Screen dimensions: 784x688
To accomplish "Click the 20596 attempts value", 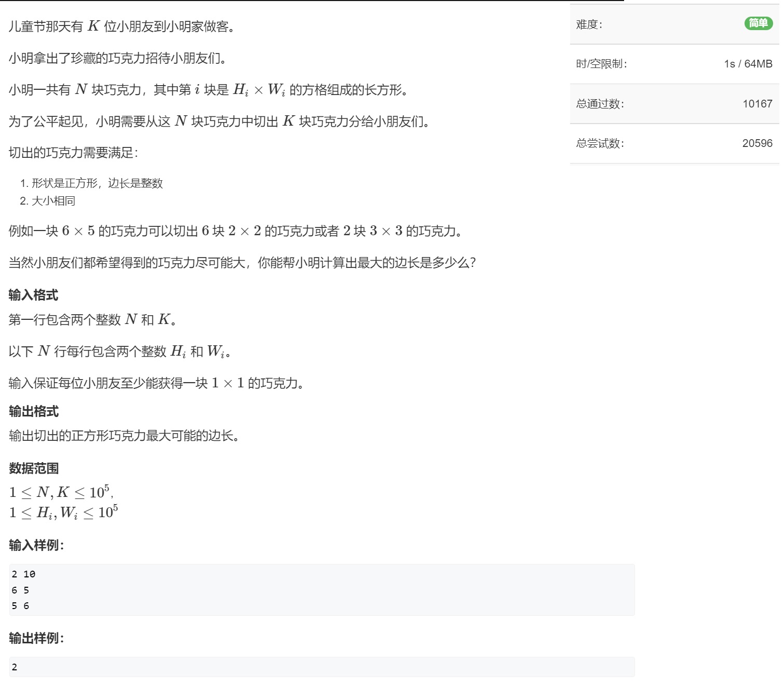I will pyautogui.click(x=758, y=143).
